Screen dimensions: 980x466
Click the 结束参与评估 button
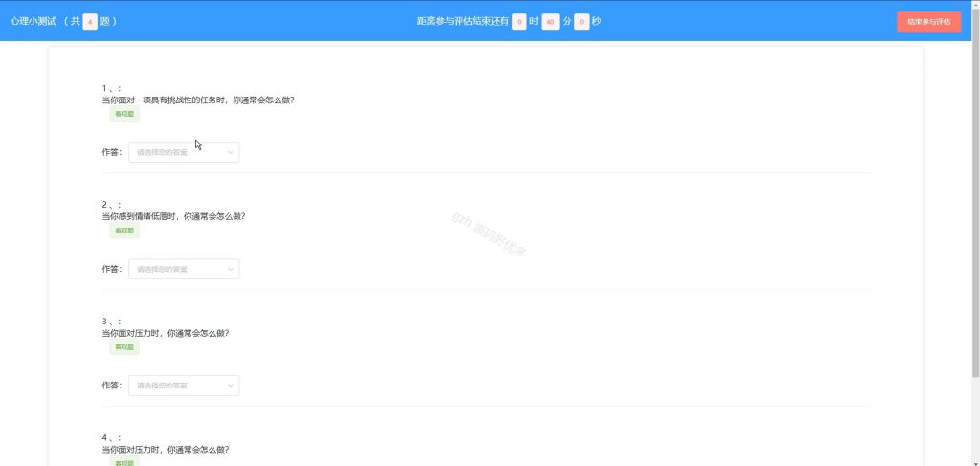click(928, 21)
